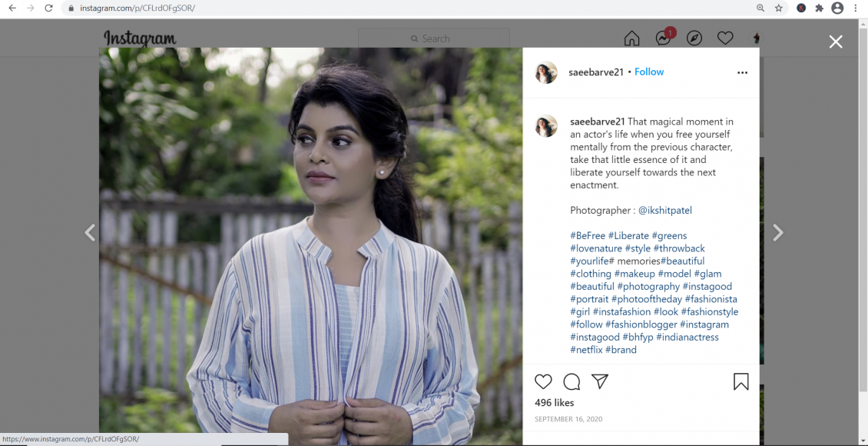The image size is (868, 446).
Task: Open direct messages with one notification
Action: [663, 38]
